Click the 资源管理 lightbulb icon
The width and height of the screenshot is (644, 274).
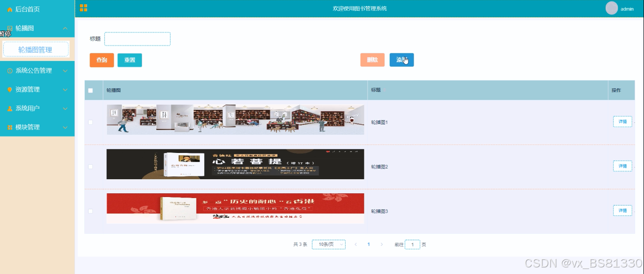pos(10,90)
